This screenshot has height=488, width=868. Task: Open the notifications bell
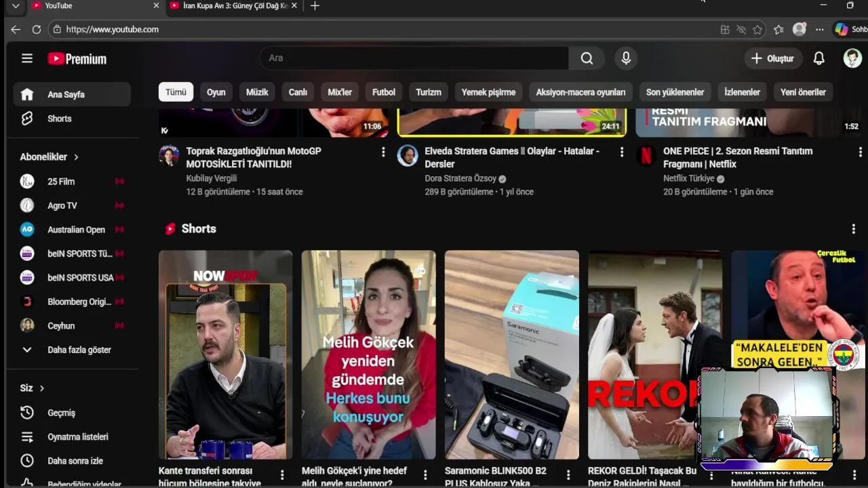(819, 58)
